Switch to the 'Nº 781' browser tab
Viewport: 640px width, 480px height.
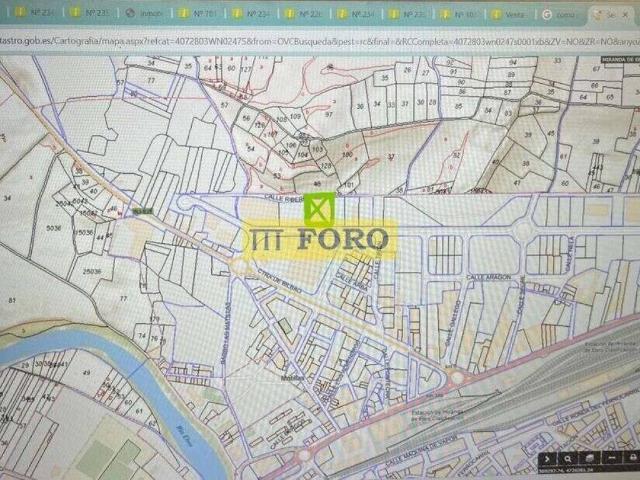(x=198, y=13)
